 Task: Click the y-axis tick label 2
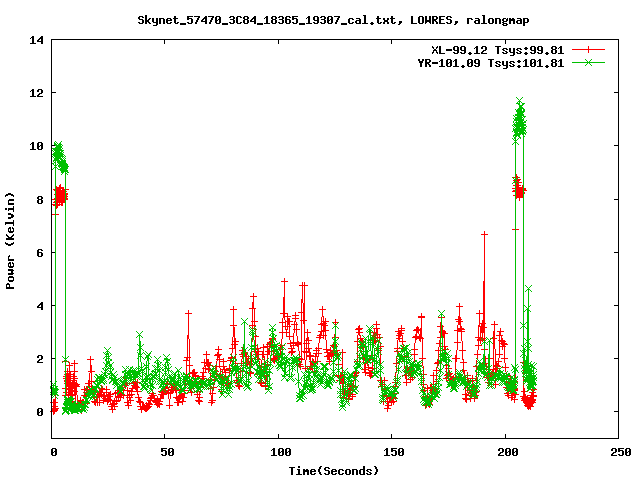[x=40, y=359]
